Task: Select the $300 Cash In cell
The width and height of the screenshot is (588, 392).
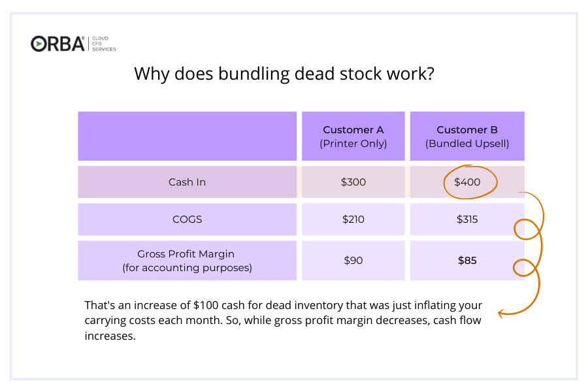Action: point(353,182)
